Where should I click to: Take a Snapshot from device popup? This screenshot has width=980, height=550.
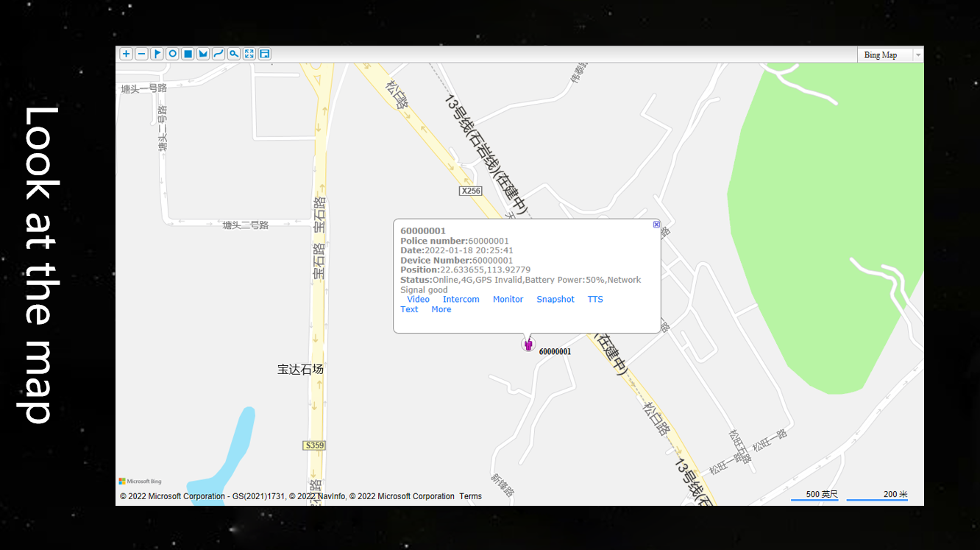click(x=555, y=299)
